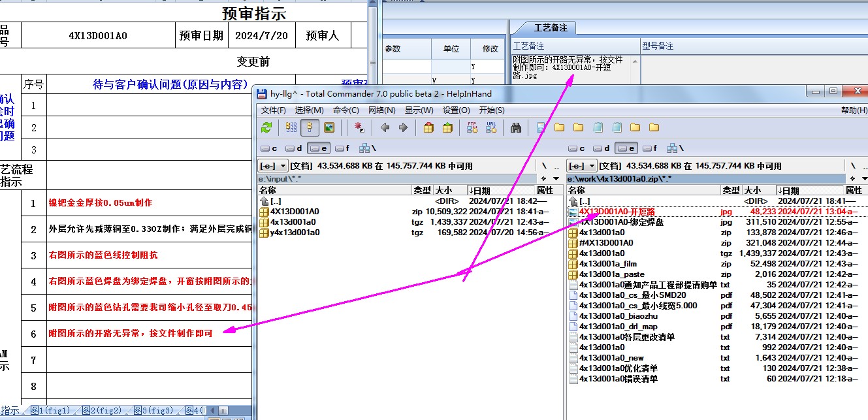The height and width of the screenshot is (420, 868).
Task: Select drive f button in left panel
Action: tap(342, 148)
